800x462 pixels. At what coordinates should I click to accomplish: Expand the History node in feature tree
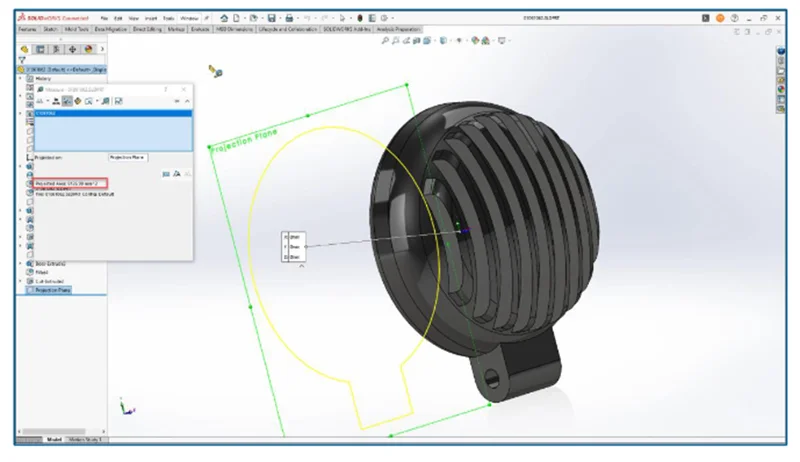coord(20,78)
